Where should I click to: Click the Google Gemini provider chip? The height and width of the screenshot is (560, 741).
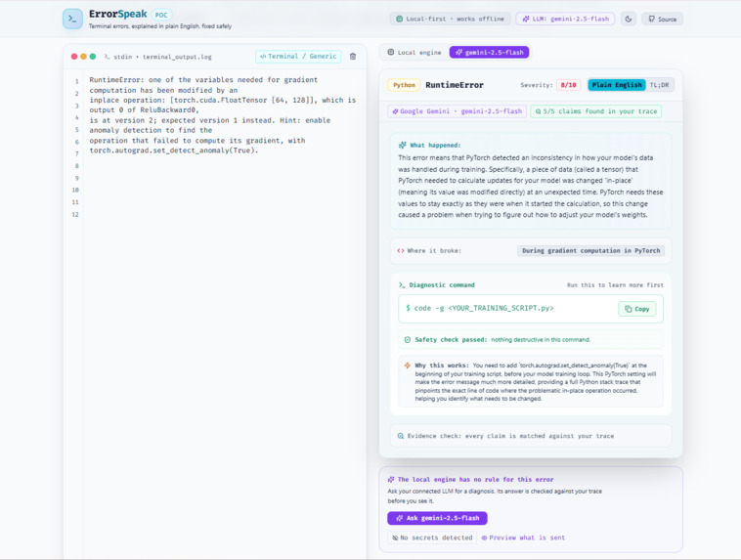pyautogui.click(x=457, y=111)
